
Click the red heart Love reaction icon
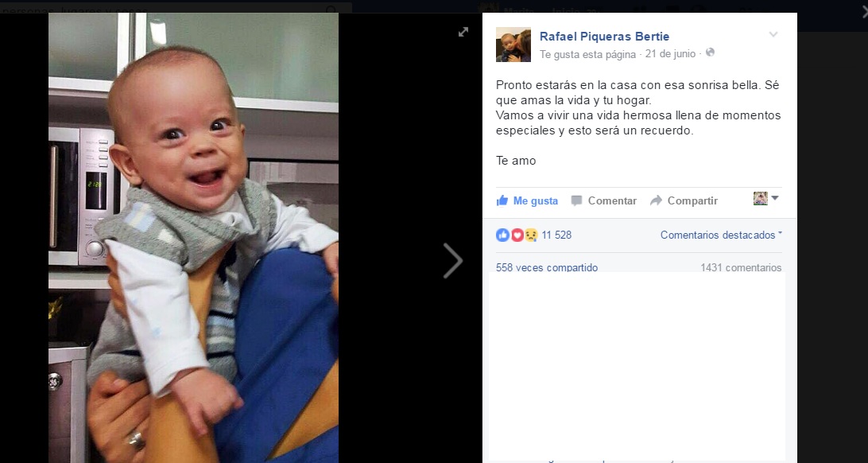tap(517, 235)
